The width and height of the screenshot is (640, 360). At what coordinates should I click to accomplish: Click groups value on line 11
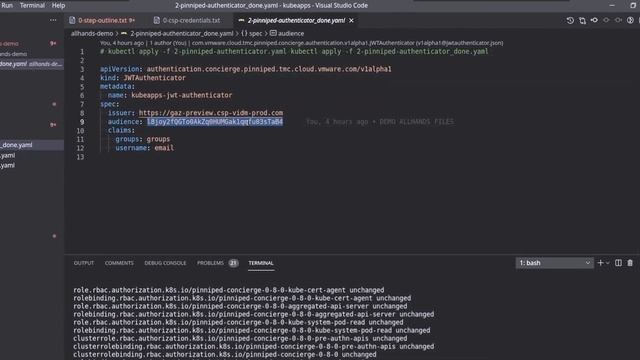click(158, 139)
